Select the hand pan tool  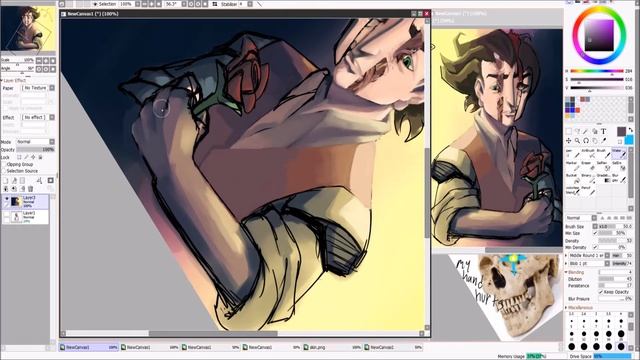(x=595, y=141)
